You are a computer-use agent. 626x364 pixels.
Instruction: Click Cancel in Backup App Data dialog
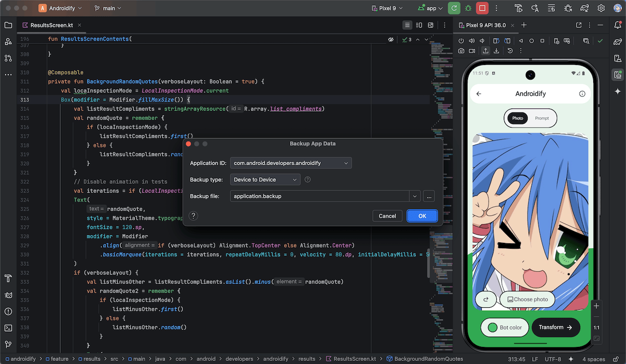[387, 216]
